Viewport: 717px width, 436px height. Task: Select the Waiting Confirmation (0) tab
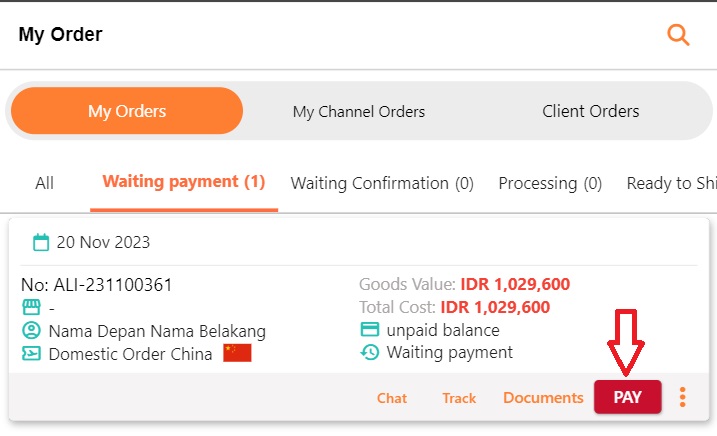pyautogui.click(x=382, y=183)
